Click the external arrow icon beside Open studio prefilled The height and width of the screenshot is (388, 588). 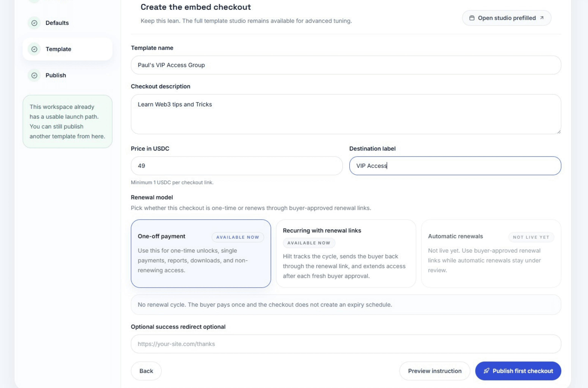click(542, 18)
